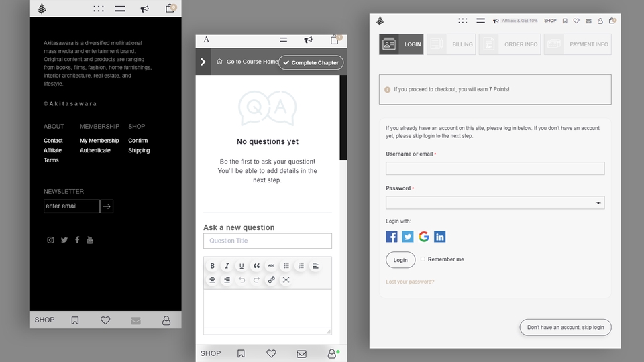Click the course page vertical scrollbar

click(x=343, y=118)
